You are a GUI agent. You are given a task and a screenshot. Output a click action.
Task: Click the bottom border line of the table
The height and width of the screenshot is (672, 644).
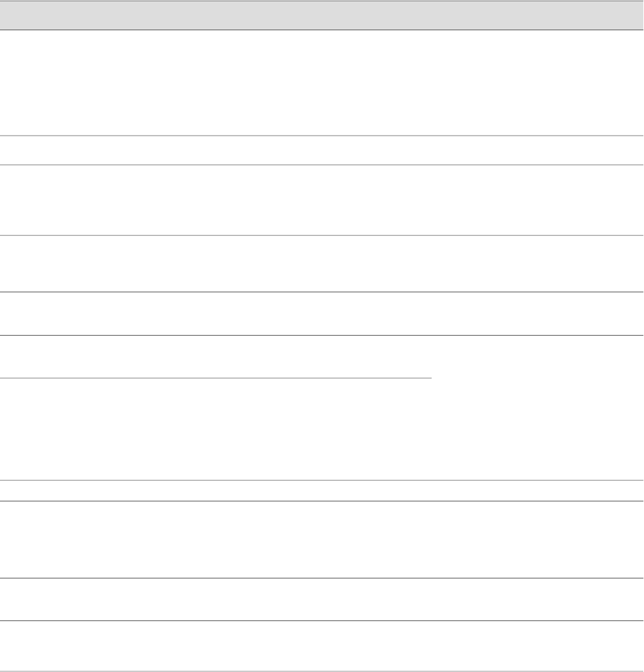322,671
